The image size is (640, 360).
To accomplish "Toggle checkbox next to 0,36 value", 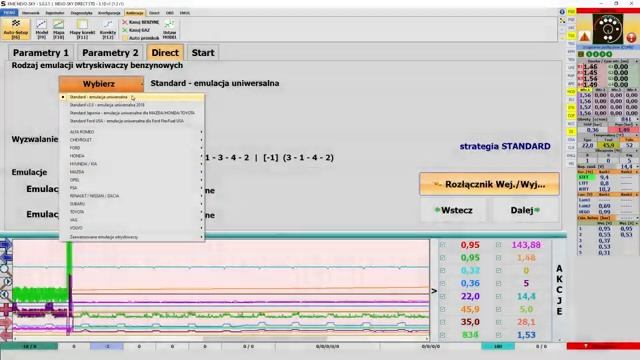I will tap(442, 283).
